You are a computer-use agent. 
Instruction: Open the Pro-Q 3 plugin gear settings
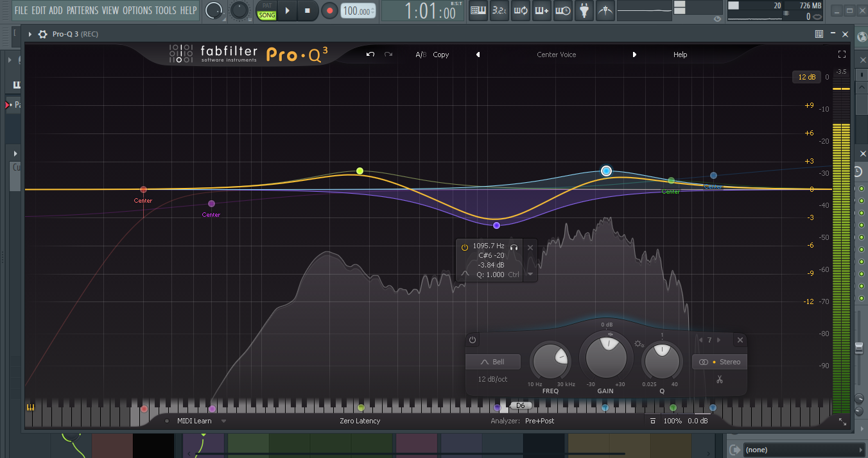click(x=42, y=34)
